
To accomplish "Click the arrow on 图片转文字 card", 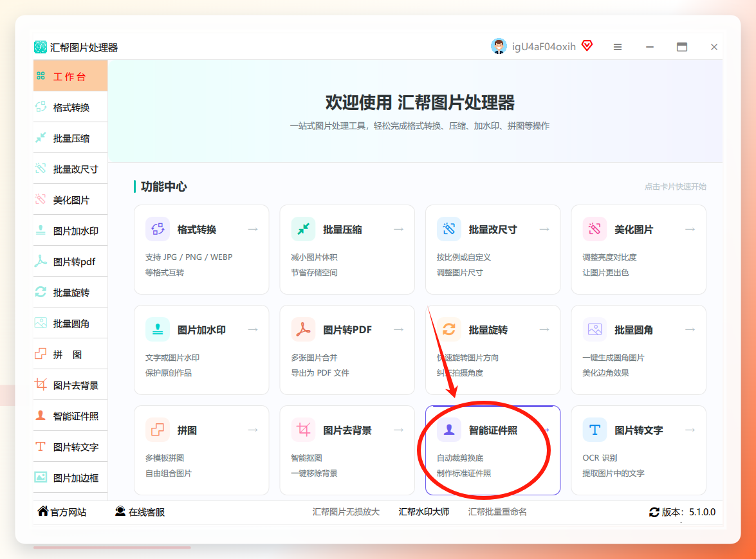I will (x=690, y=430).
